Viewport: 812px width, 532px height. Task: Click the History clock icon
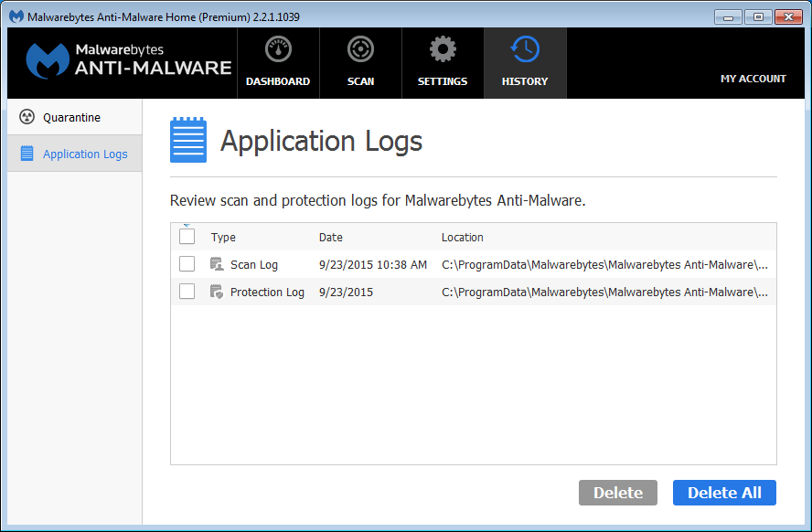[525, 49]
